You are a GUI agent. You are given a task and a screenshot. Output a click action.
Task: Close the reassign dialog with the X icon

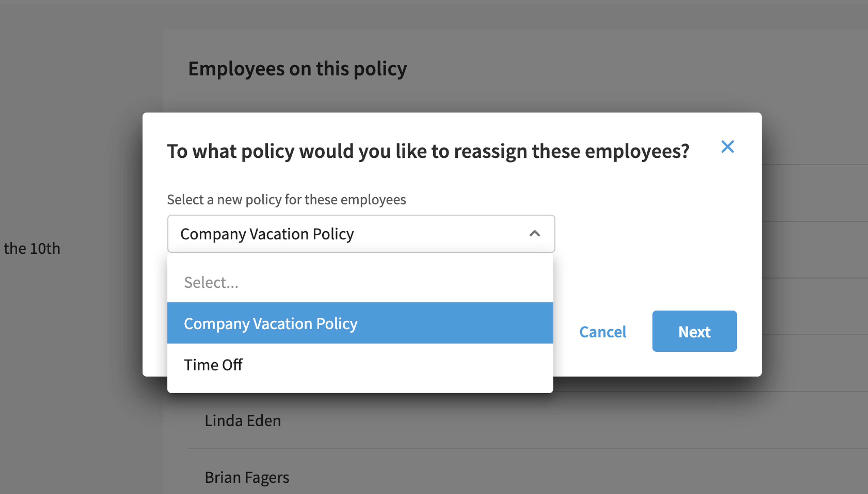coord(727,147)
